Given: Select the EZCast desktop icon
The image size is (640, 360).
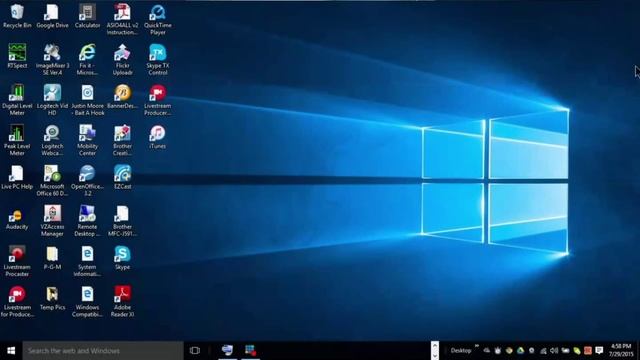Looking at the screenshot, I should 122,178.
